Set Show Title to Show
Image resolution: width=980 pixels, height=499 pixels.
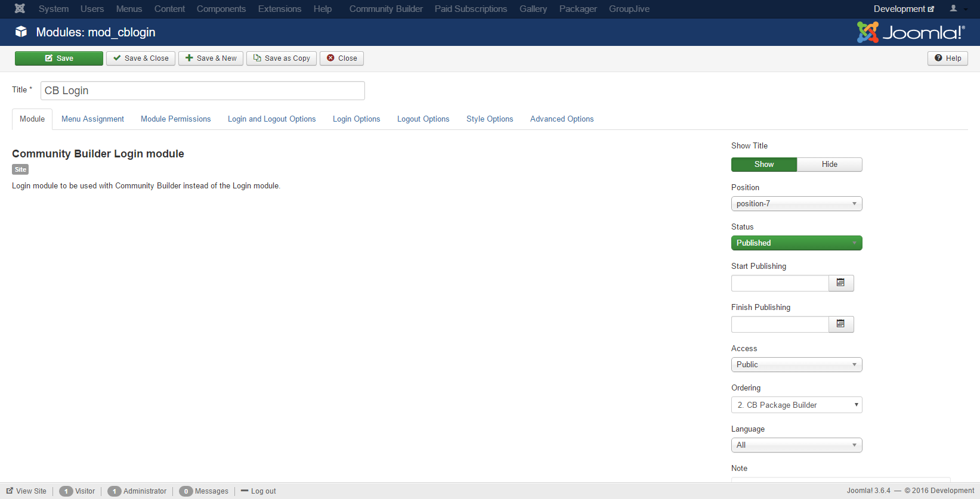764,165
